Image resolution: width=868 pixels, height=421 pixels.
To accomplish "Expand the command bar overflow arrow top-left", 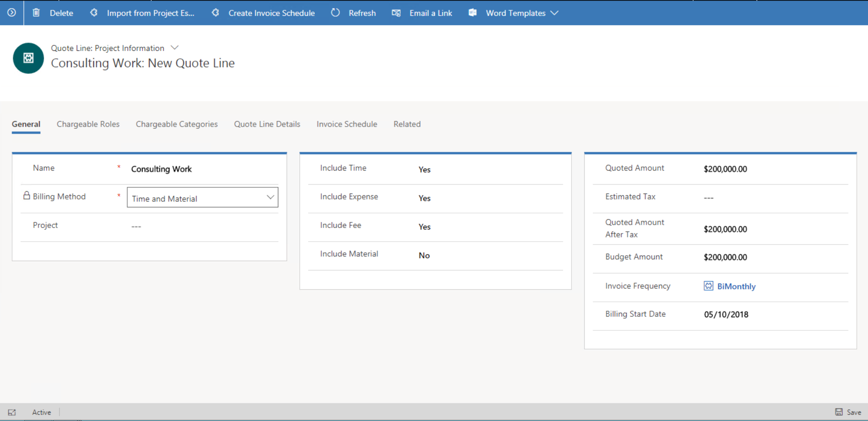I will click(10, 13).
